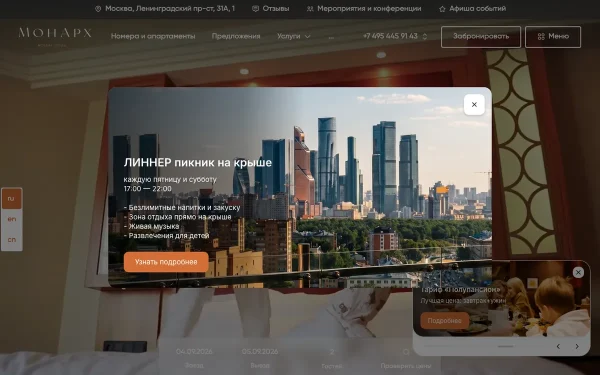This screenshot has height=375, width=600.
Task: Click the Монарх hotel logo
Action: [x=55, y=36]
